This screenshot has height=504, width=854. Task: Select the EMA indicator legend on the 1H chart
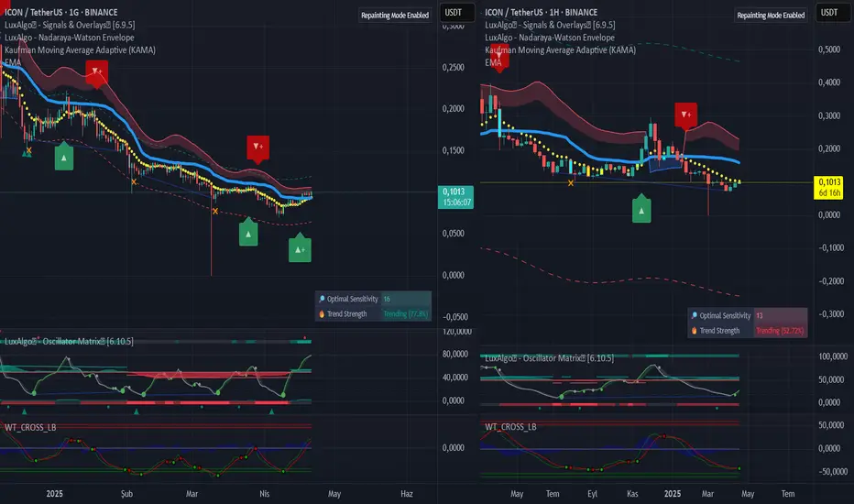493,62
